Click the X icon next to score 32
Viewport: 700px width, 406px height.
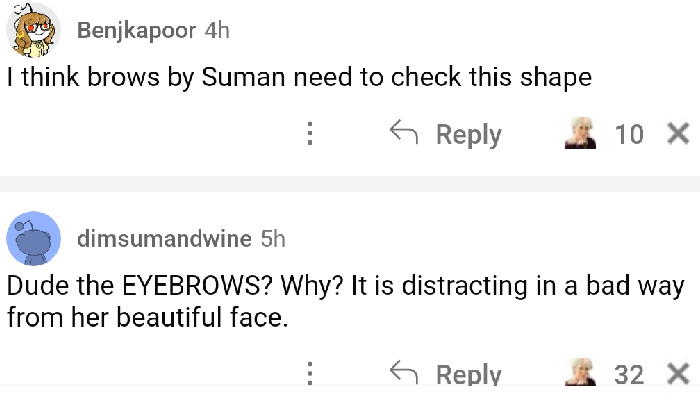(x=677, y=374)
